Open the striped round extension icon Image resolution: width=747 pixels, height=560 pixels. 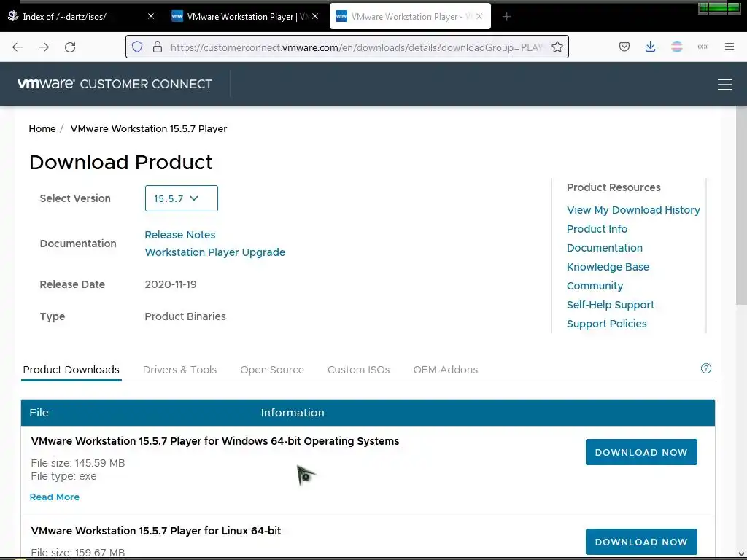(x=676, y=47)
